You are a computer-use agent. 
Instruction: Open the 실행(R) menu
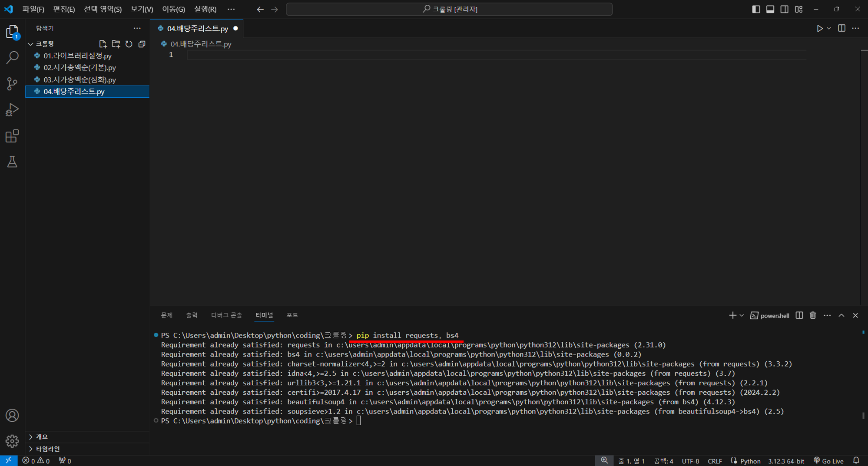coord(205,9)
